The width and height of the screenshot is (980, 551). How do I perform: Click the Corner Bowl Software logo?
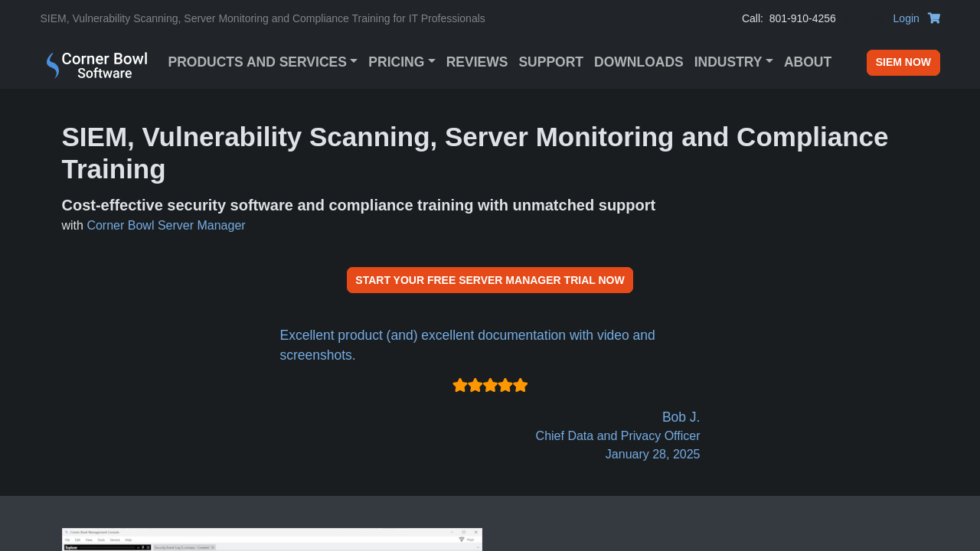pos(96,64)
